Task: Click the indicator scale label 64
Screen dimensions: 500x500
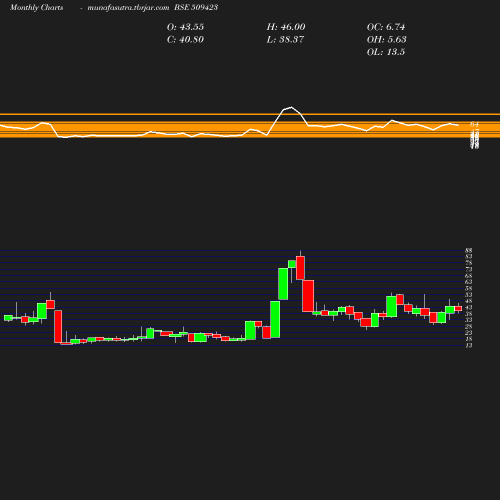Action: tap(475, 124)
